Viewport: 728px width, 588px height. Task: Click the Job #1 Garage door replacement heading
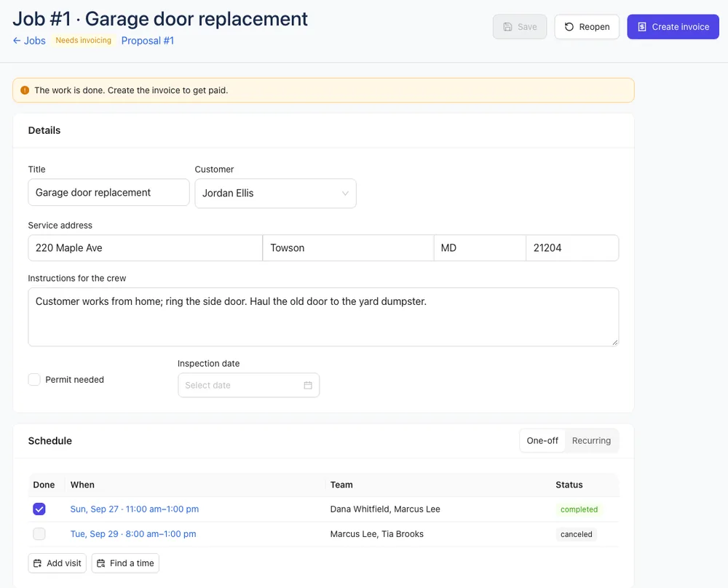tap(159, 19)
